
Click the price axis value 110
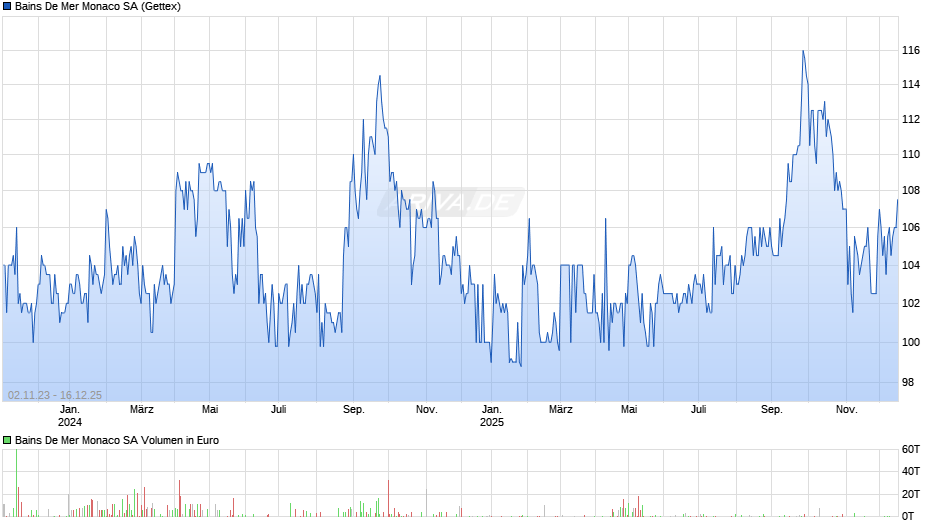(911, 155)
